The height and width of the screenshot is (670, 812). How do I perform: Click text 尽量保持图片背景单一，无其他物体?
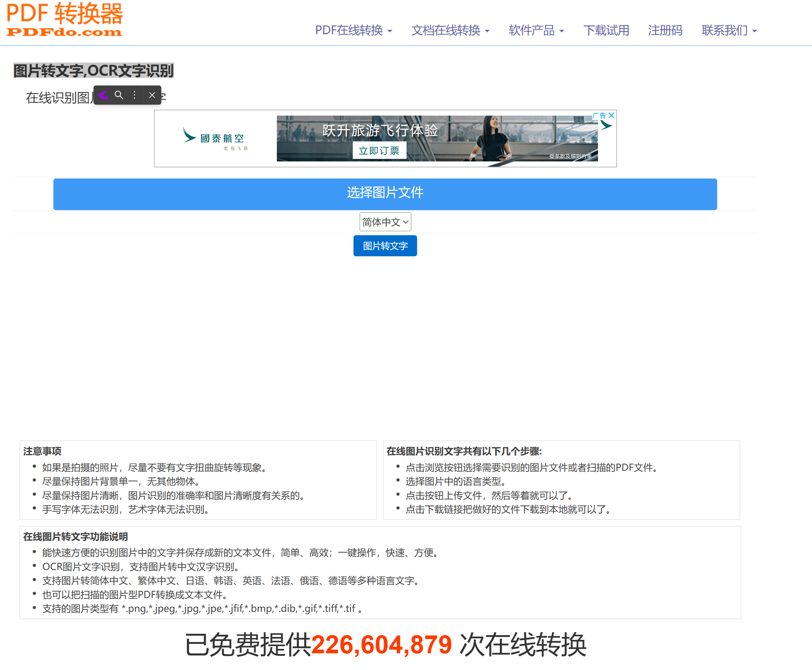pyautogui.click(x=121, y=481)
